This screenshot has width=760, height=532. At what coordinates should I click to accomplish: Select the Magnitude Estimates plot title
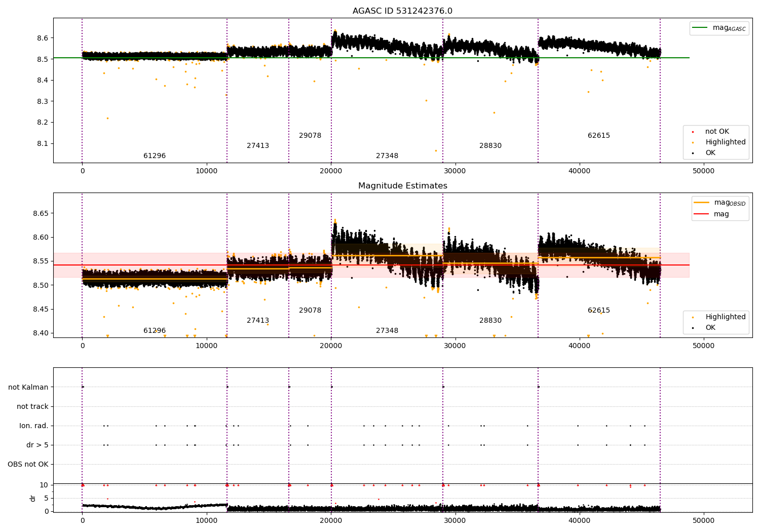point(403,186)
